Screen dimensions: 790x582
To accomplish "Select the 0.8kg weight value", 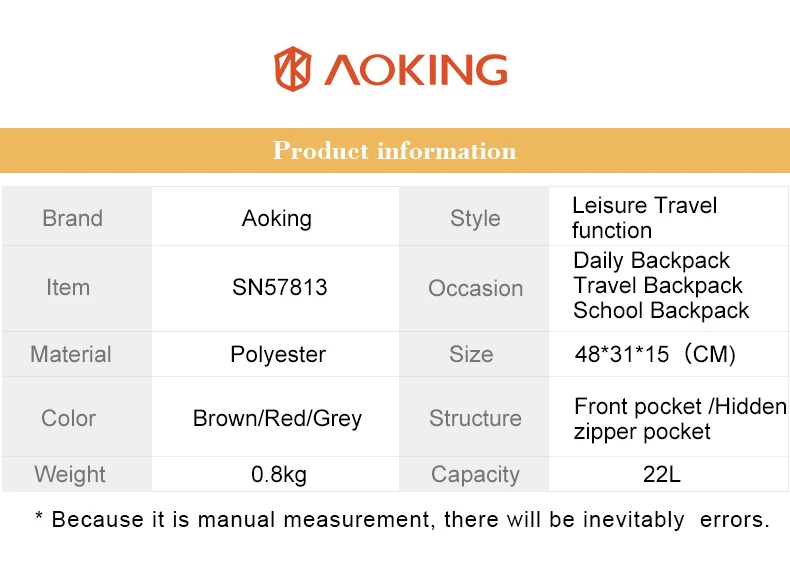I will click(279, 475).
